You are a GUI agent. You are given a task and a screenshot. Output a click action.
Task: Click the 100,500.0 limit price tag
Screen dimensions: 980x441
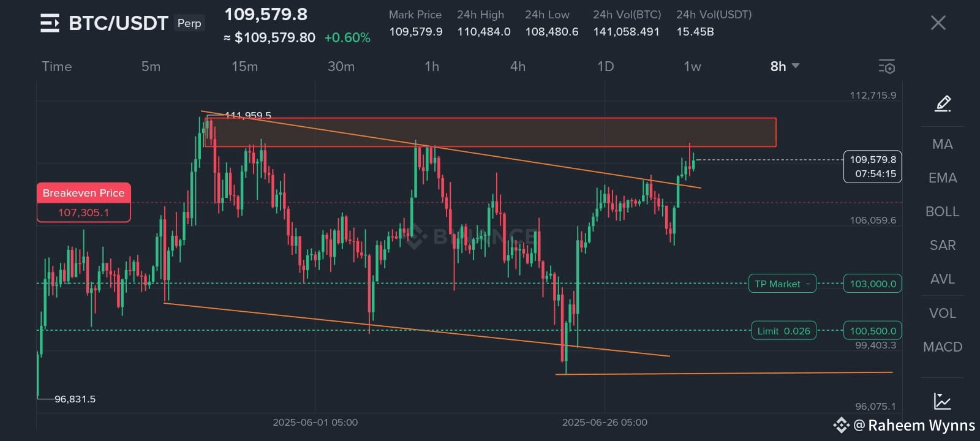pyautogui.click(x=872, y=331)
